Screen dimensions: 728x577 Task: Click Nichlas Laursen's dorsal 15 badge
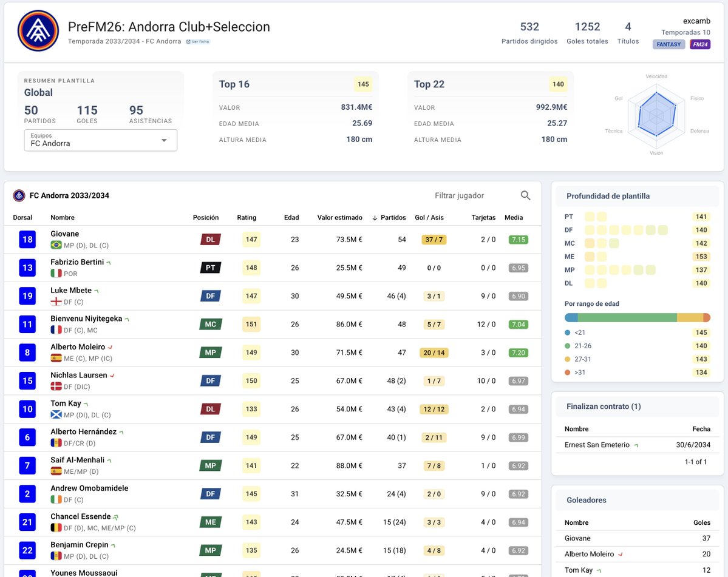click(27, 381)
